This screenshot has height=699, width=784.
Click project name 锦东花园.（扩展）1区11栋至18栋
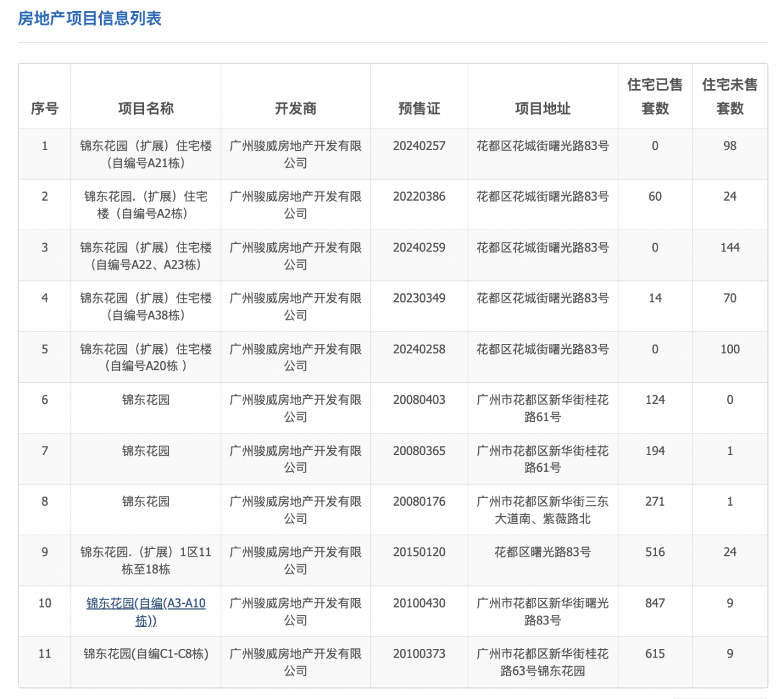(146, 561)
